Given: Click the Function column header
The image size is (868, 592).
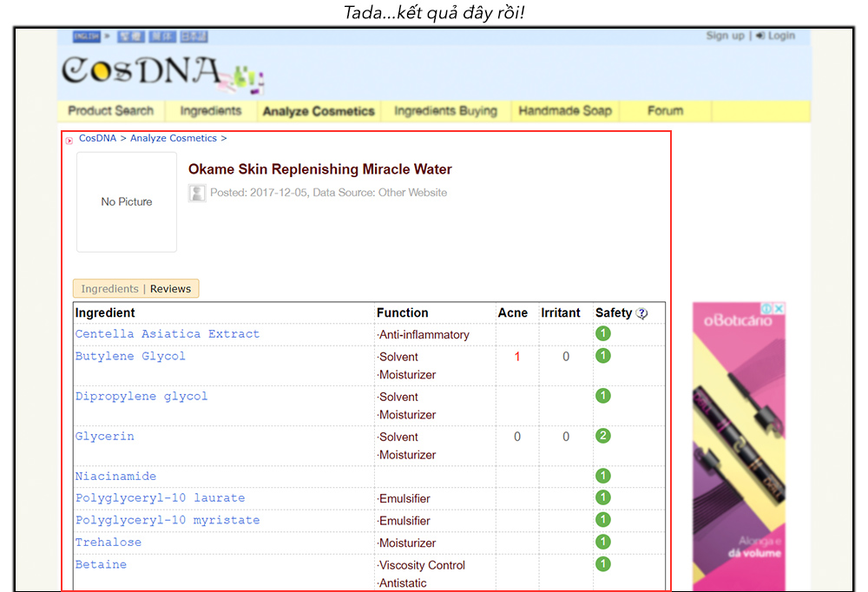Looking at the screenshot, I should [x=403, y=312].
